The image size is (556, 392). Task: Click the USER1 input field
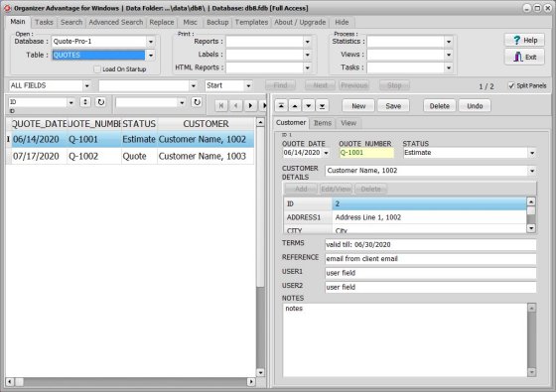[x=431, y=273]
